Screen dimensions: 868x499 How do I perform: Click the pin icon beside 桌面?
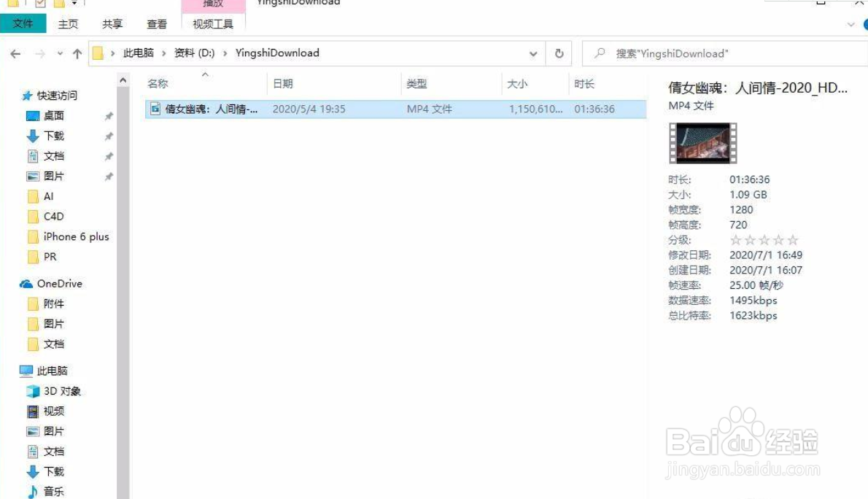109,116
